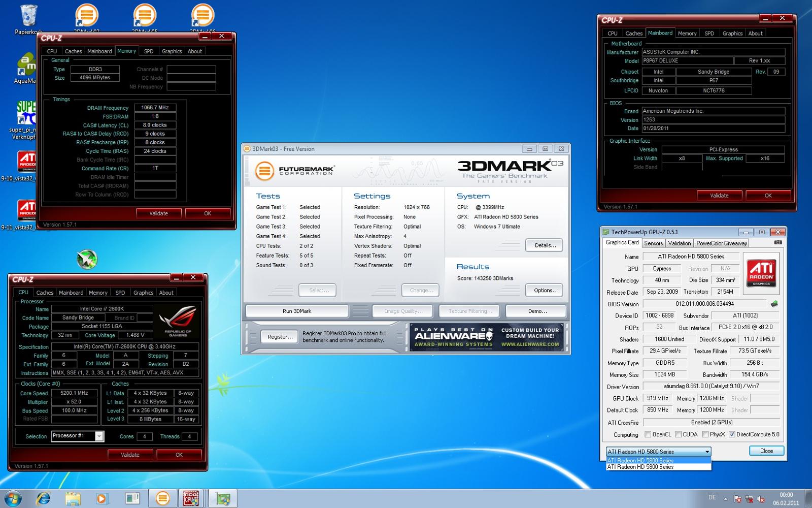Pick the highlighted Radeon HD 5800 list entry
The height and width of the screenshot is (508, 812).
click(x=659, y=460)
